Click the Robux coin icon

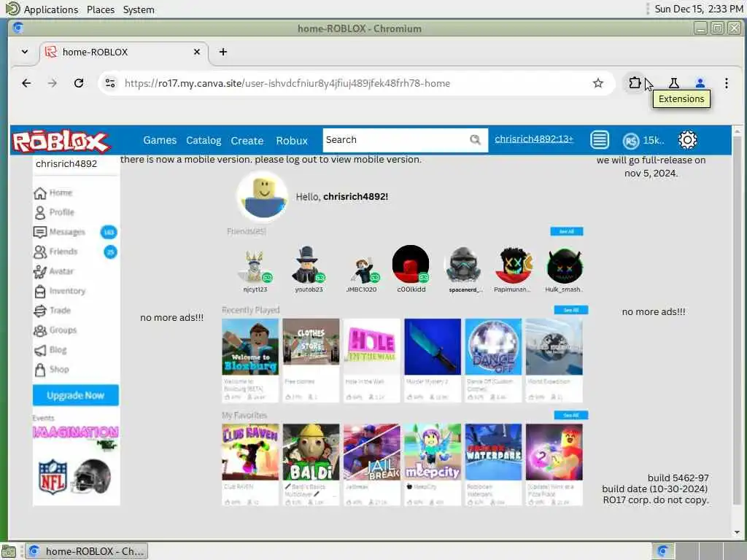630,141
